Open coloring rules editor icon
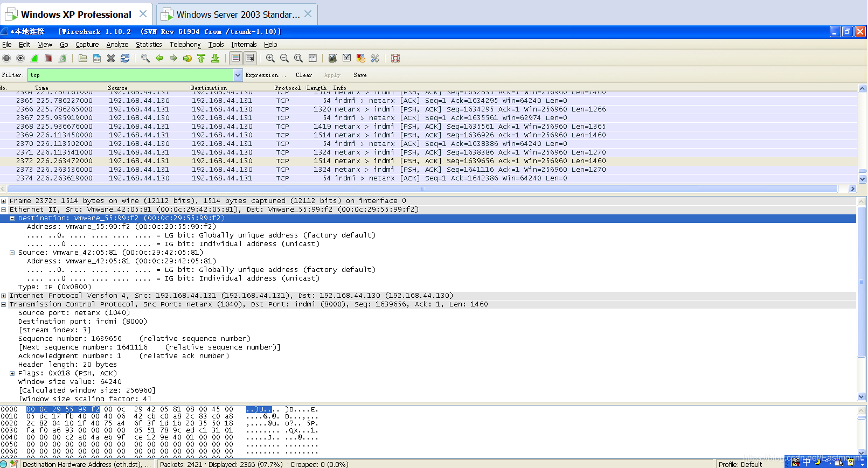868x468 pixels. [x=361, y=58]
